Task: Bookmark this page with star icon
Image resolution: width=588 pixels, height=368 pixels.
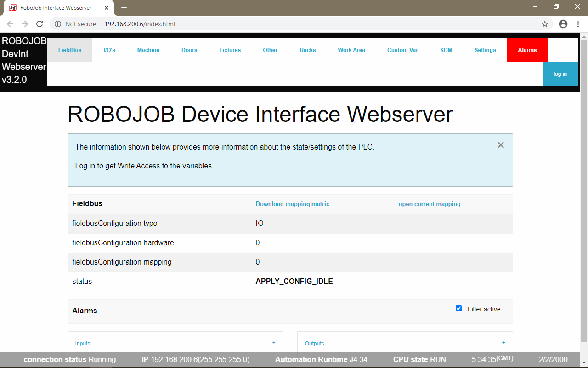Action: pos(545,24)
